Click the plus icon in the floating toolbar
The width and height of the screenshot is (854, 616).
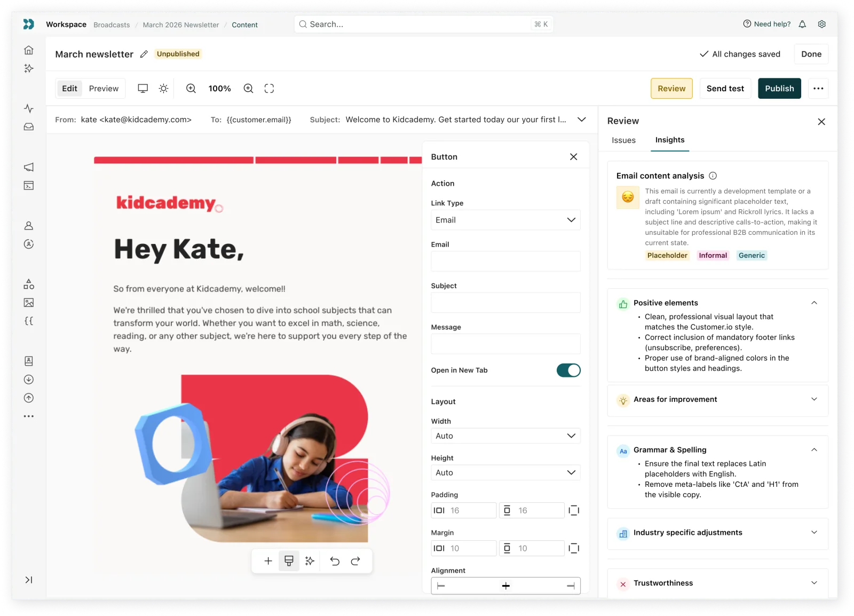[268, 561]
